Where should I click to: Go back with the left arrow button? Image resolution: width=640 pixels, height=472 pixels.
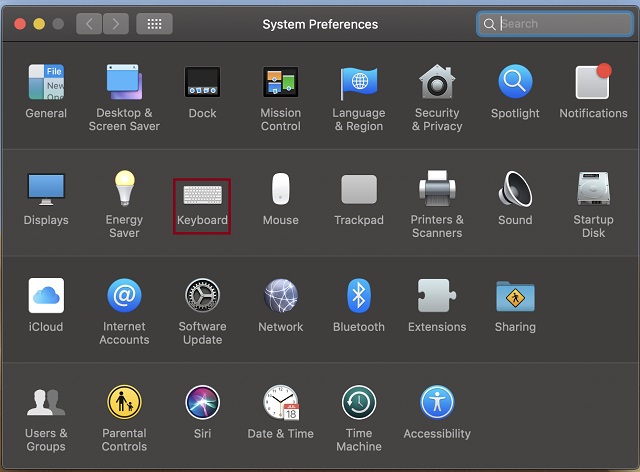click(x=89, y=24)
